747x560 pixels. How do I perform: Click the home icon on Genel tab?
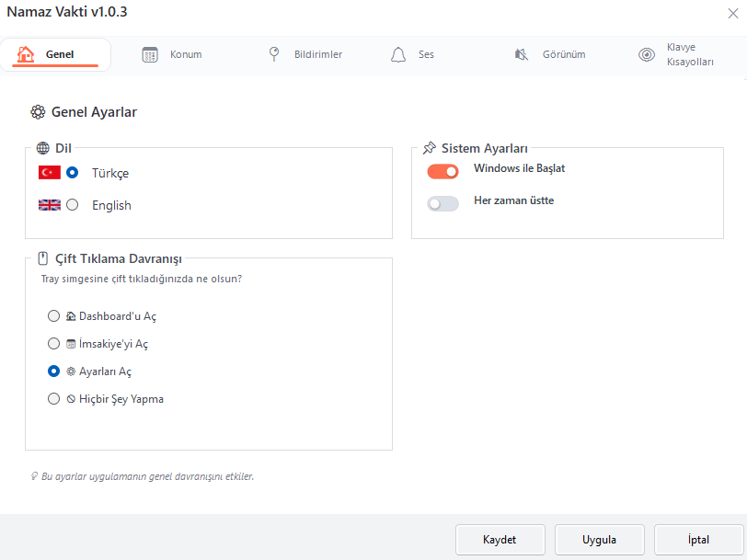tap(27, 55)
